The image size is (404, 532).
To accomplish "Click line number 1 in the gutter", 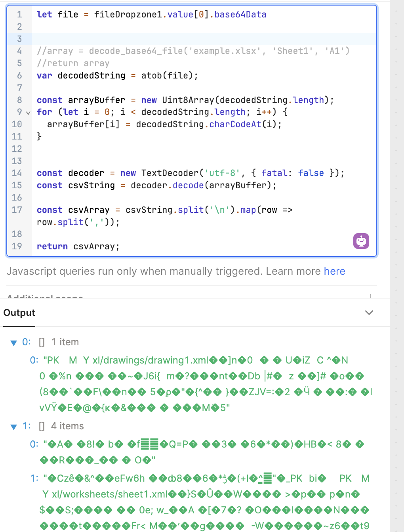I will pyautogui.click(x=19, y=15).
